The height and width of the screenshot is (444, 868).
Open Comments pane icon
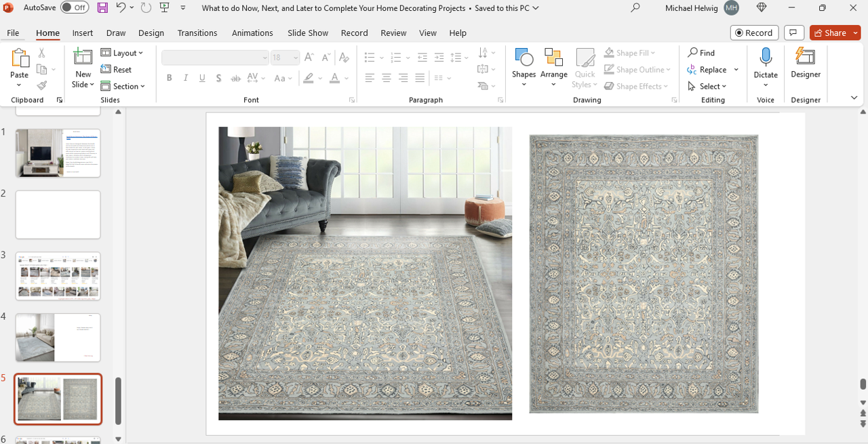click(x=793, y=33)
